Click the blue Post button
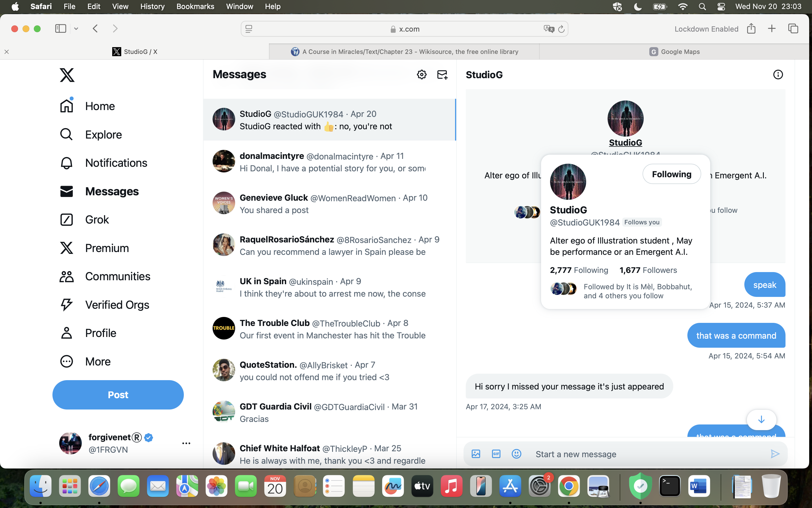This screenshot has height=508, width=812. point(118,395)
